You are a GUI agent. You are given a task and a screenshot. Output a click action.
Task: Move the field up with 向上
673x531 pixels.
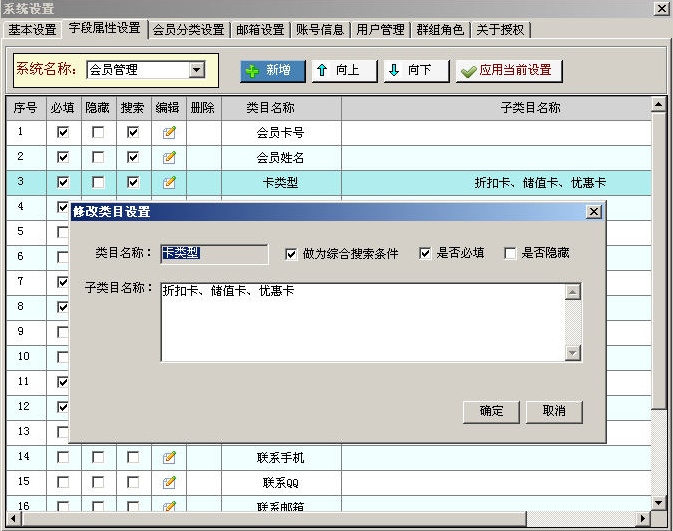(344, 70)
